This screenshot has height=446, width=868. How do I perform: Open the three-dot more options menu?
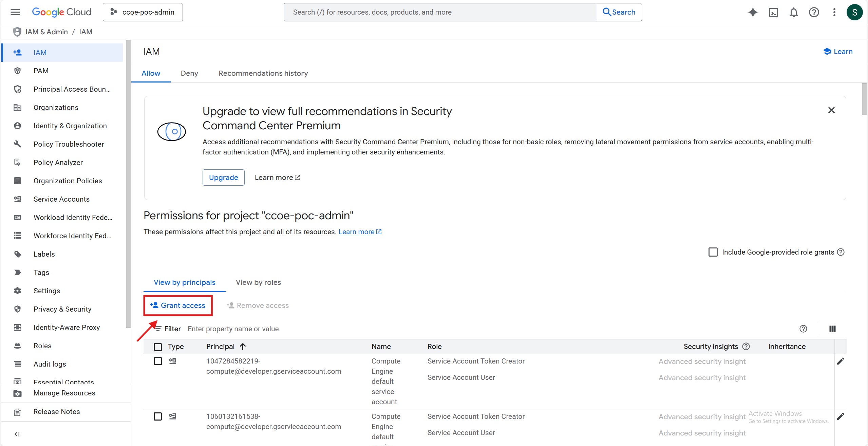(x=834, y=12)
